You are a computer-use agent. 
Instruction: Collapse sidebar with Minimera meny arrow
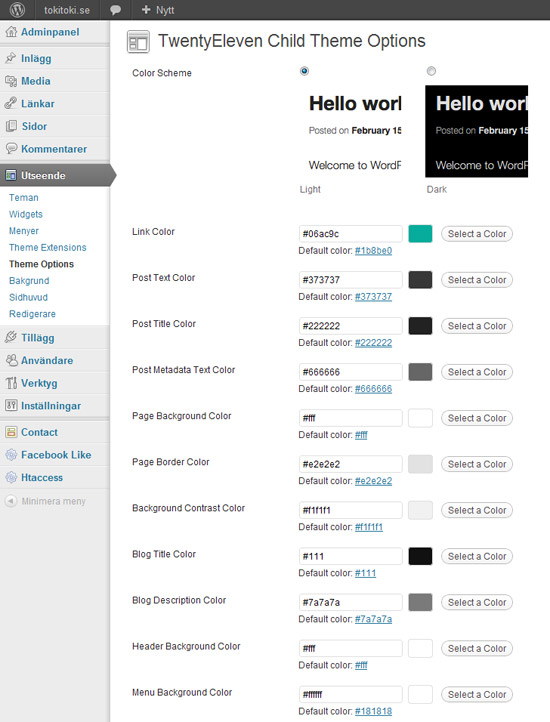[11, 501]
